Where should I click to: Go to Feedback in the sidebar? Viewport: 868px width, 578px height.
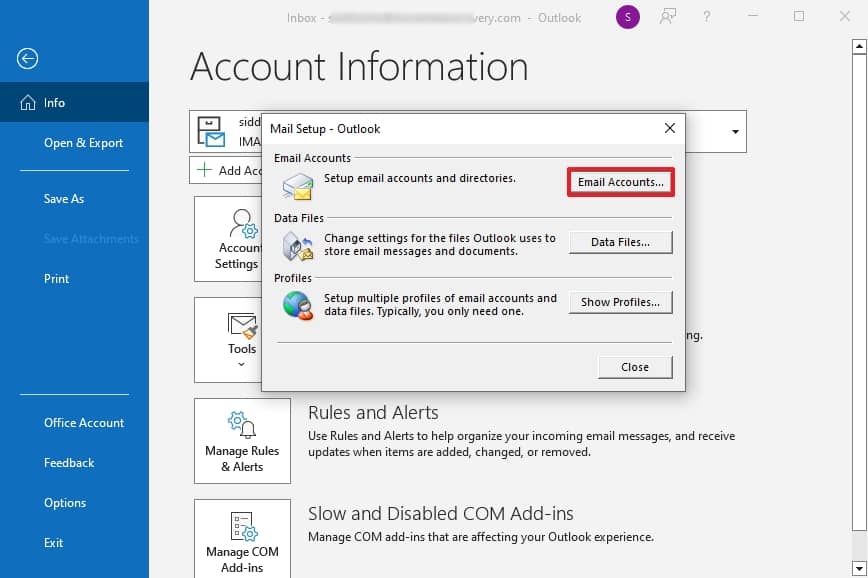69,462
